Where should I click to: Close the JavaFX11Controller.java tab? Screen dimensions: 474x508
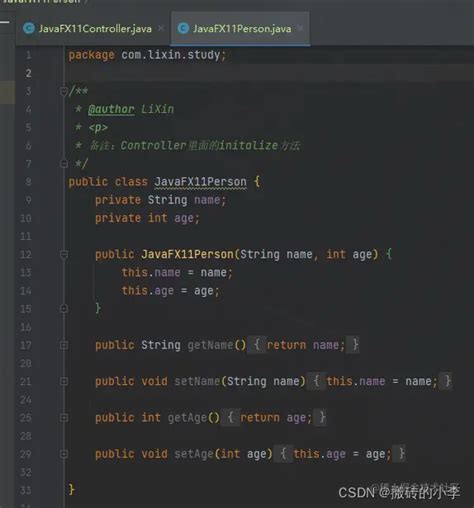(161, 28)
